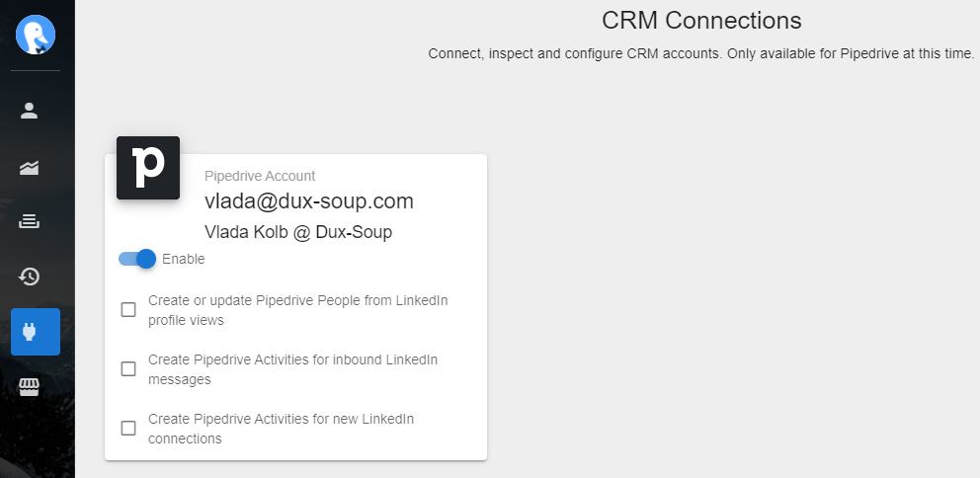Click label Activities for new LinkedIn connections
The image size is (980, 478).
pos(282,429)
